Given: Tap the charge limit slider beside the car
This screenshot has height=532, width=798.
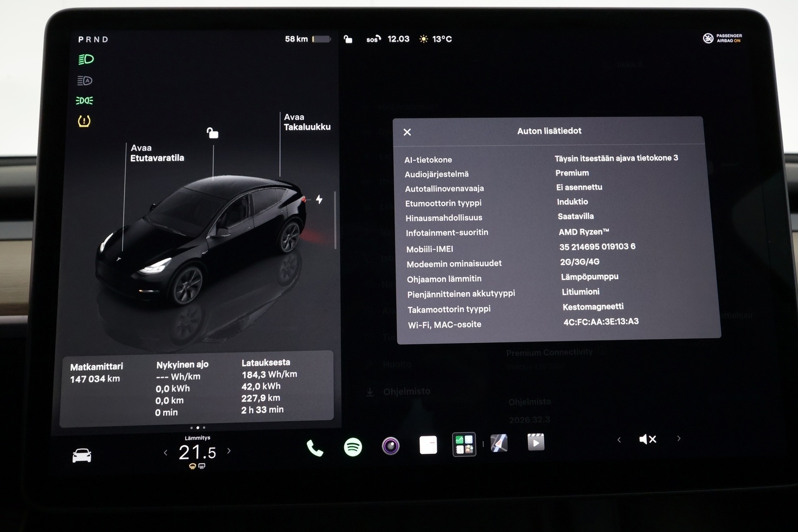Looking at the screenshot, I should coord(335,220).
